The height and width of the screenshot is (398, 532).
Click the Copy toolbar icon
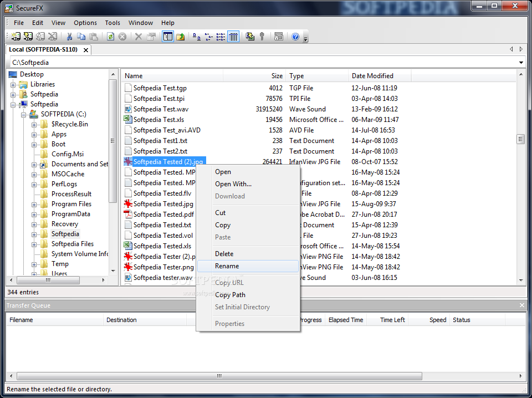[81, 37]
